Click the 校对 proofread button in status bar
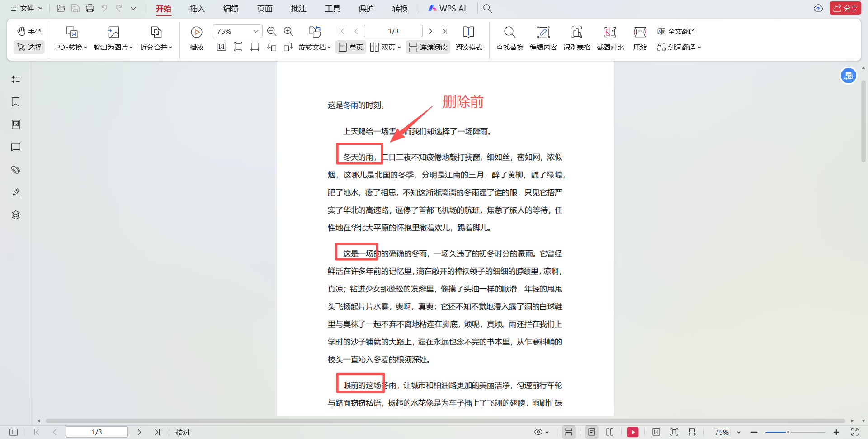 182,432
